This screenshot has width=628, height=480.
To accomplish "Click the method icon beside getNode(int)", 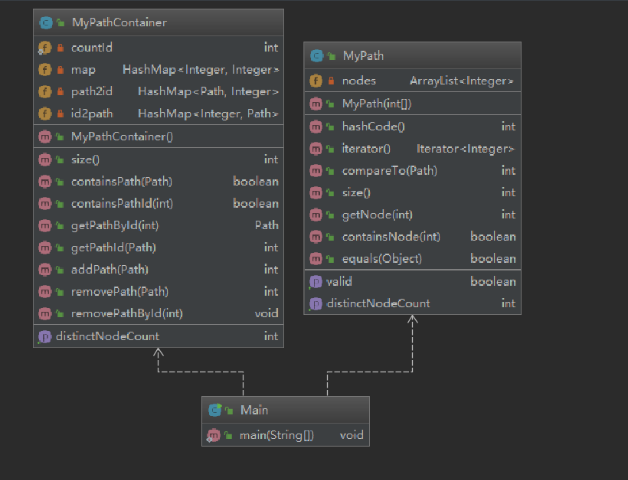I will [x=316, y=215].
